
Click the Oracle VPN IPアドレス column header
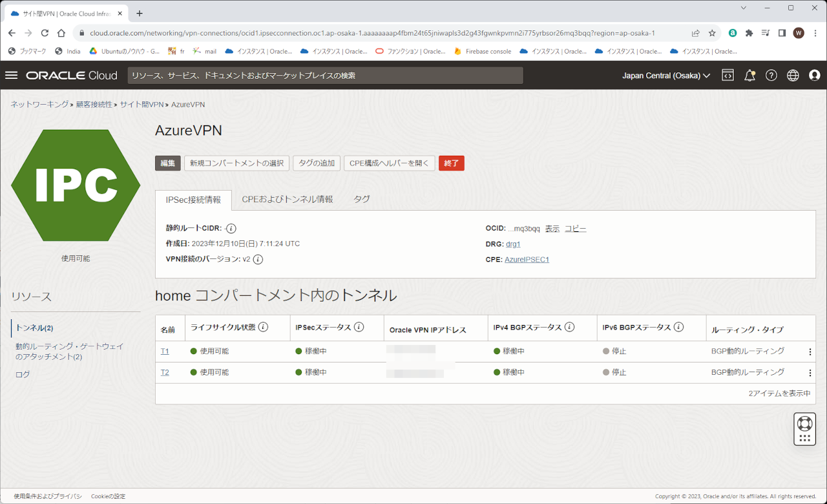428,330
